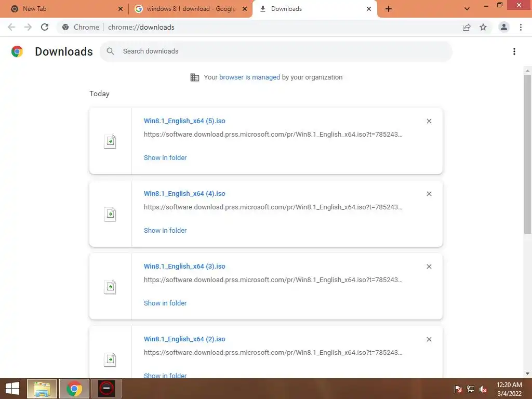Screen dimensions: 532x399
Task: Click the scrollbar down arrow
Action: click(x=527, y=374)
